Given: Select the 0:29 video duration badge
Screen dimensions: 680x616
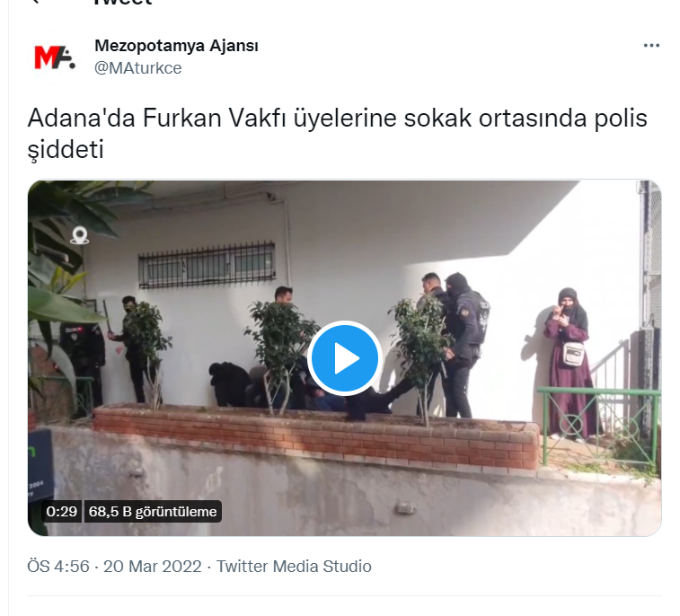Looking at the screenshot, I should 62,512.
